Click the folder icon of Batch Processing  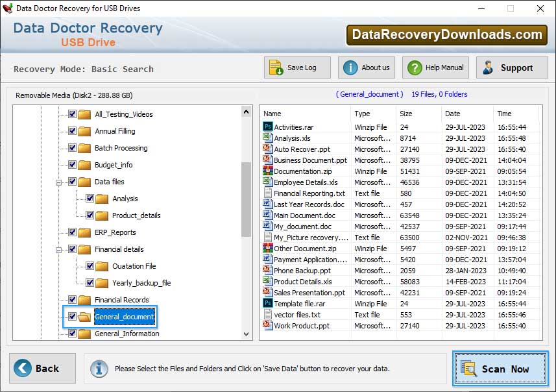pyautogui.click(x=84, y=148)
